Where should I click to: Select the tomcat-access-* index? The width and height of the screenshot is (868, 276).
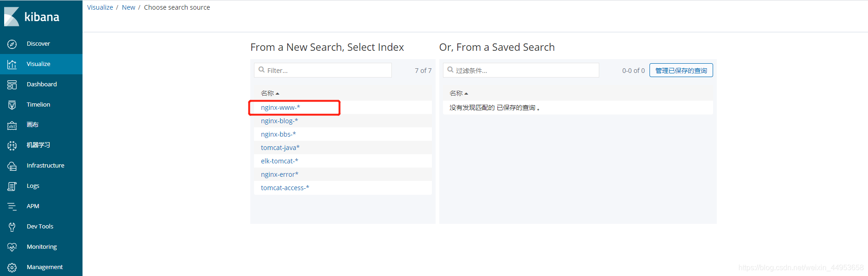(x=285, y=188)
